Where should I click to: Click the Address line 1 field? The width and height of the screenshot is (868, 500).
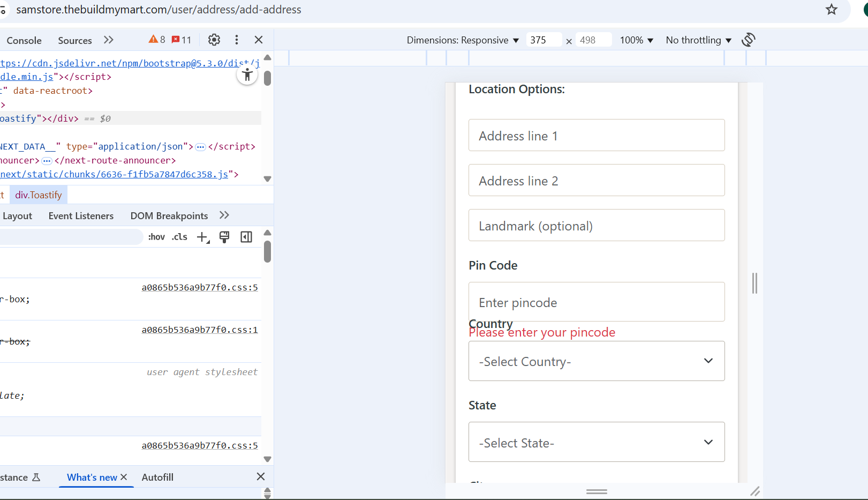tap(597, 135)
